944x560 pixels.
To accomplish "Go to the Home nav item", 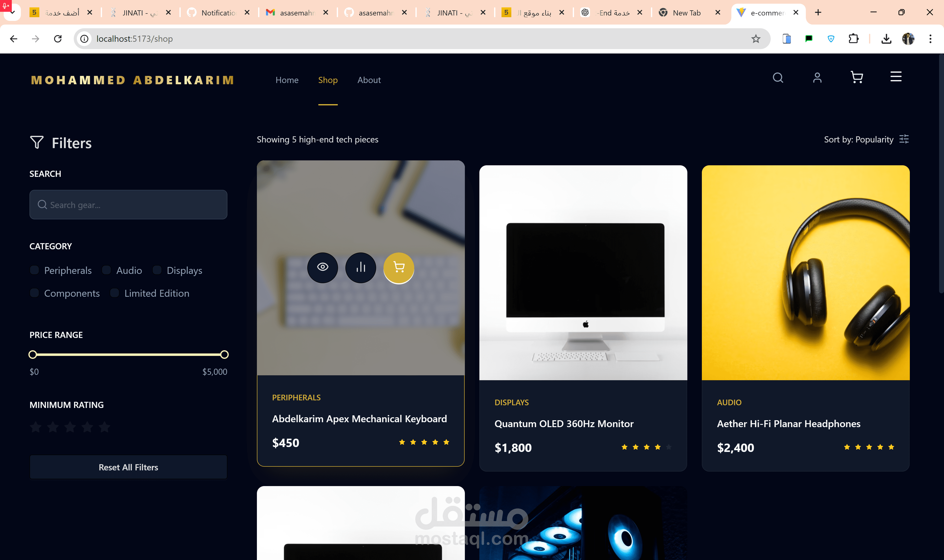I will (x=287, y=80).
